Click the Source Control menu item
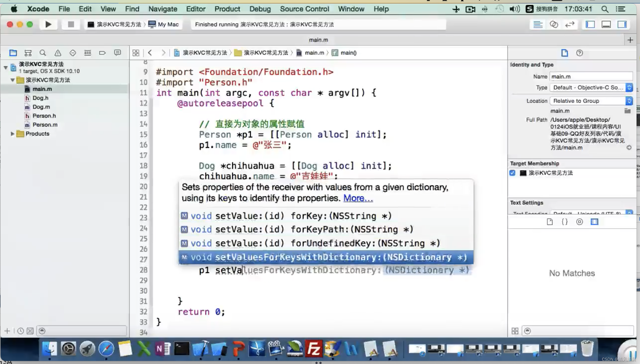The height and width of the screenshot is (364, 640). coord(305,9)
